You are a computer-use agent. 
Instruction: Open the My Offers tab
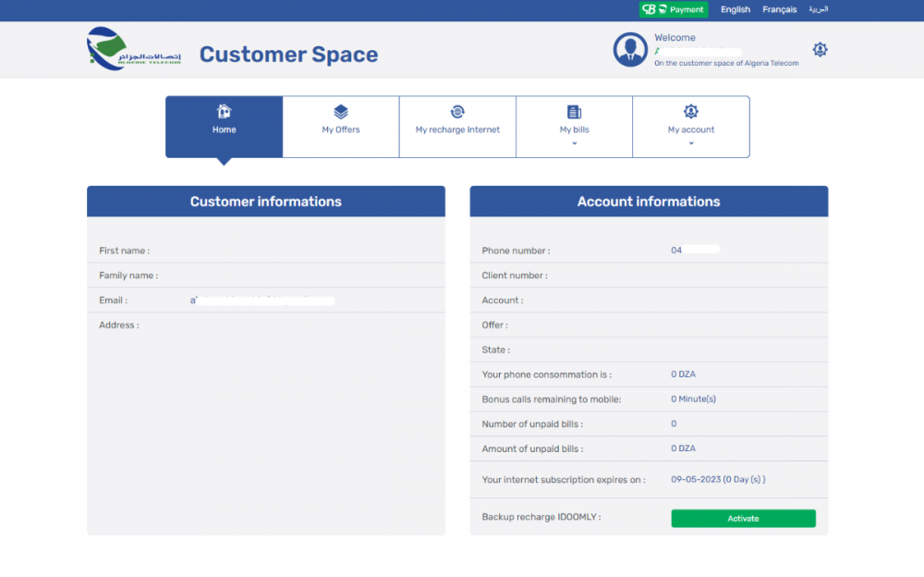(x=341, y=129)
